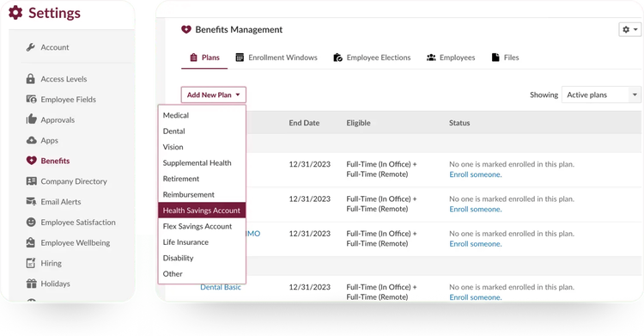Screen dimensions: 644x336
Task: Click the Employee Satisfaction smiley icon
Action: pyautogui.click(x=31, y=222)
